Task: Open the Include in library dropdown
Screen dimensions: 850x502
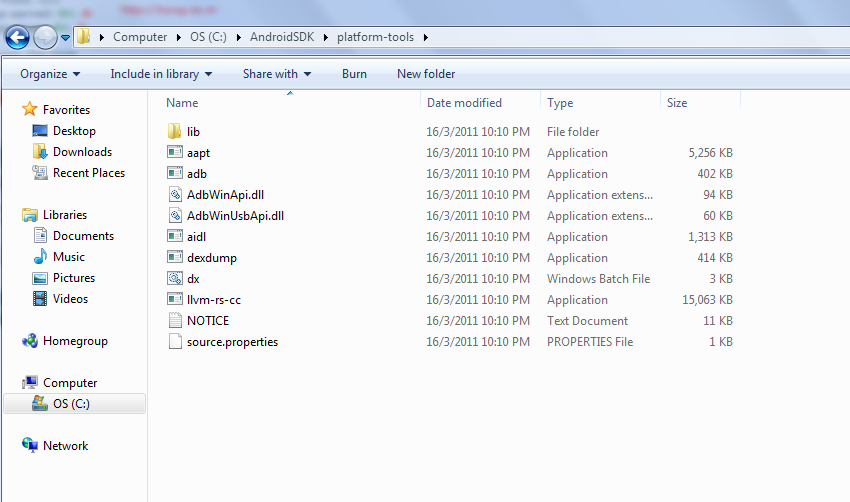Action: coord(161,74)
